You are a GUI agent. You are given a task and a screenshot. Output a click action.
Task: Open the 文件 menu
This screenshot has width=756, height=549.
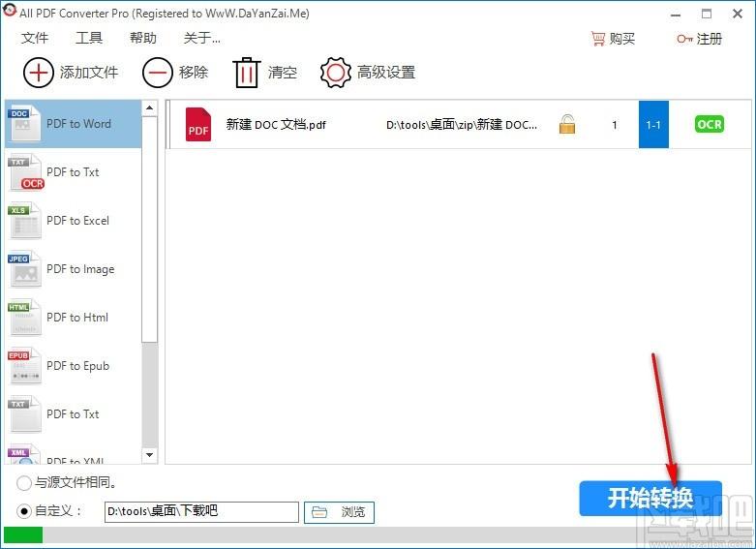tap(35, 39)
